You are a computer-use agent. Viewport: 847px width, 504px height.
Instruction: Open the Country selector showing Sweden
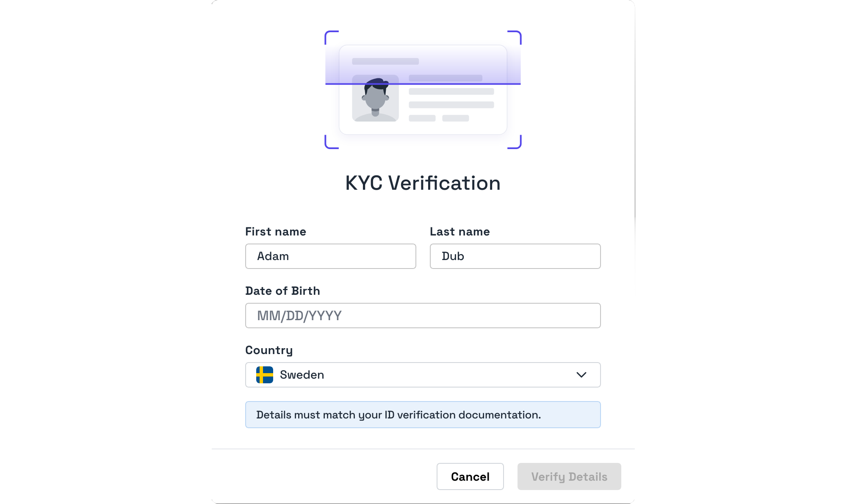[x=423, y=375]
